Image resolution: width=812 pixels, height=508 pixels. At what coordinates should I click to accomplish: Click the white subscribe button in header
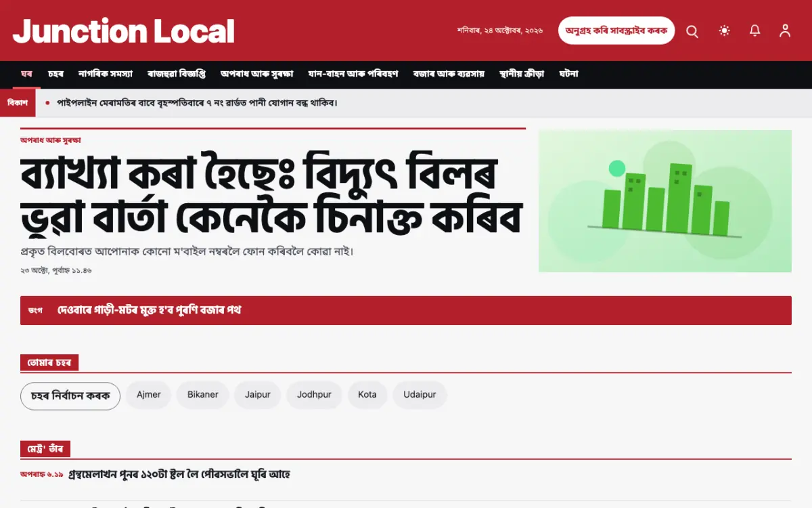(x=616, y=30)
